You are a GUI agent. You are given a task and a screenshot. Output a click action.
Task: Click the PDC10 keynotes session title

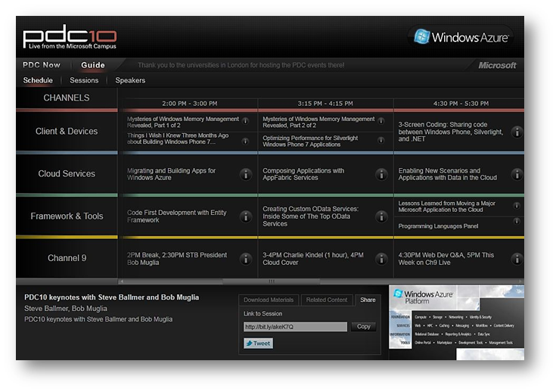(x=111, y=297)
